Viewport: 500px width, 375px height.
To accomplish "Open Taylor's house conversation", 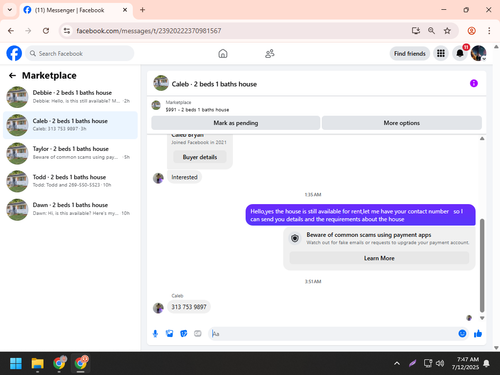I will click(x=70, y=153).
